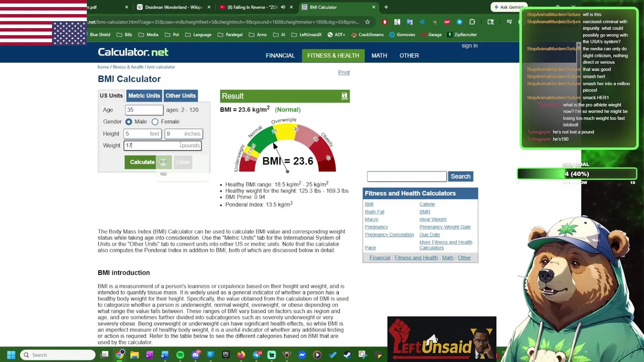Open File Explorer from the taskbar
The image size is (644, 362).
click(x=134, y=355)
